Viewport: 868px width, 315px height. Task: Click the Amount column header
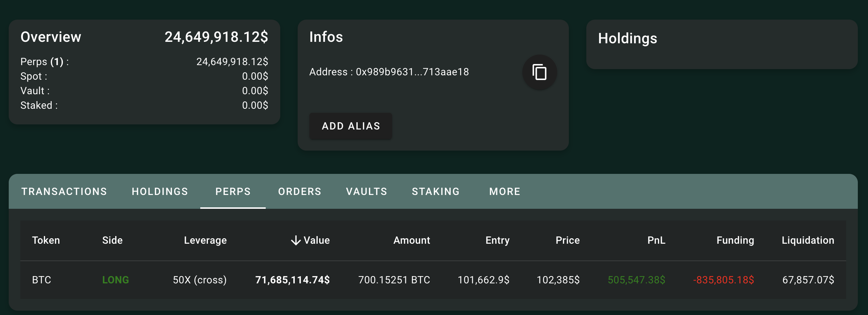pyautogui.click(x=412, y=240)
